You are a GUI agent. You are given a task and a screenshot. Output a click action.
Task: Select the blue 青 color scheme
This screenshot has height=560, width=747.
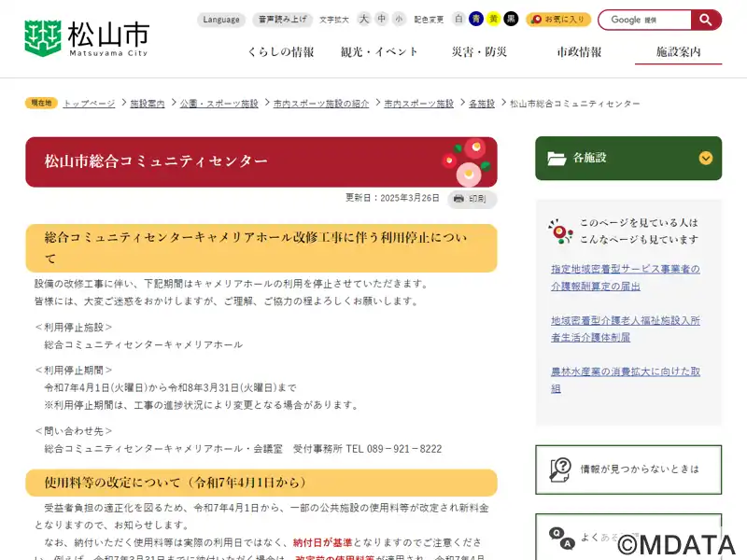tap(476, 19)
